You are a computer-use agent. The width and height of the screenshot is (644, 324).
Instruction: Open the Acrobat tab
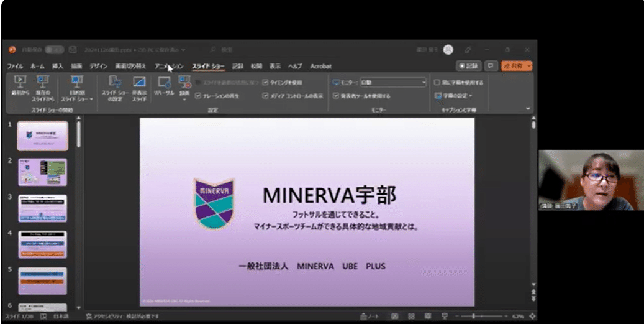(x=321, y=66)
